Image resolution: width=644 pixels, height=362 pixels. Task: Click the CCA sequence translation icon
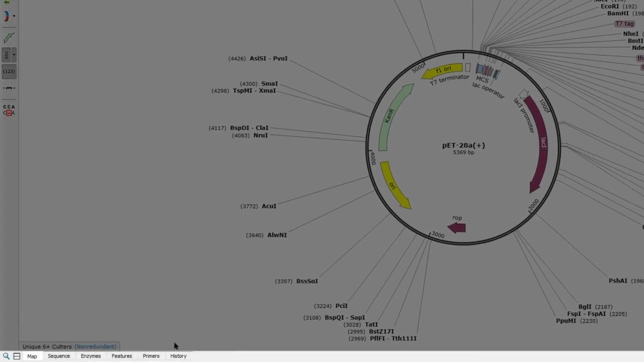(9, 110)
